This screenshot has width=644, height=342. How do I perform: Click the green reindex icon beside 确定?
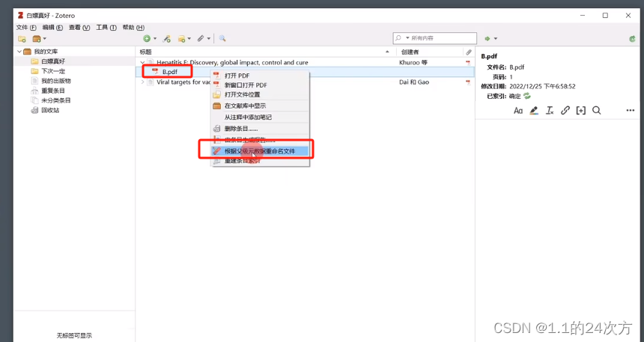tap(527, 96)
